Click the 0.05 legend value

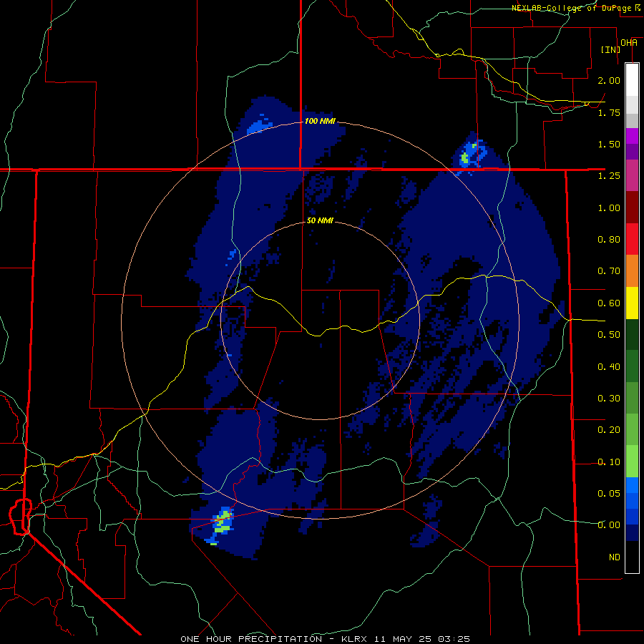(609, 493)
